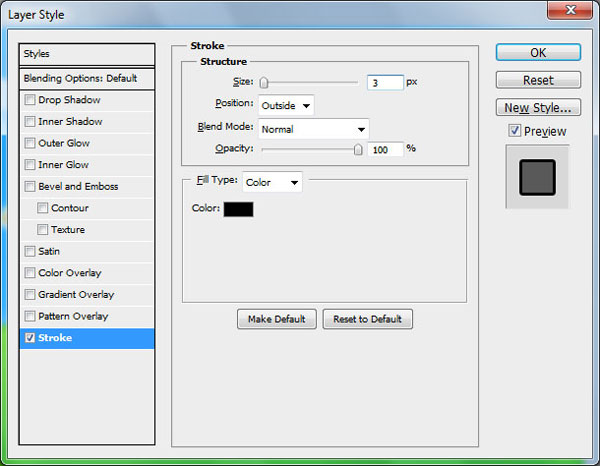Tick the Outer Glow checkbox
The height and width of the screenshot is (466, 600).
pyautogui.click(x=29, y=143)
